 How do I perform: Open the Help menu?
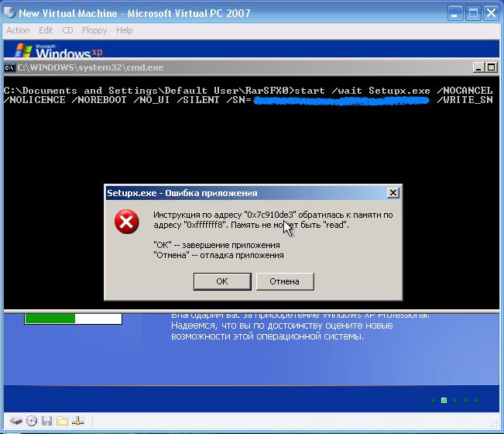125,30
